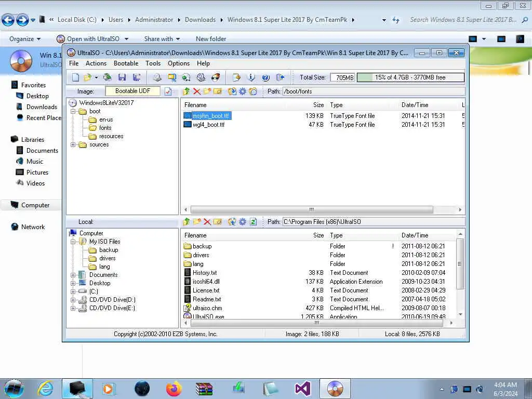Click the Extract icon in Image pane toolbar

click(x=232, y=91)
